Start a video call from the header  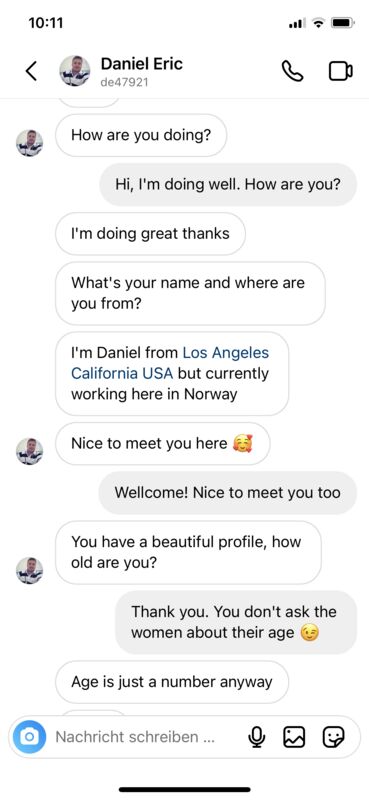340,71
